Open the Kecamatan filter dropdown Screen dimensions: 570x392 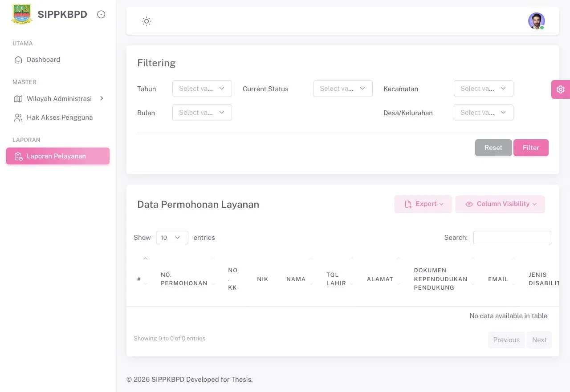(x=484, y=89)
